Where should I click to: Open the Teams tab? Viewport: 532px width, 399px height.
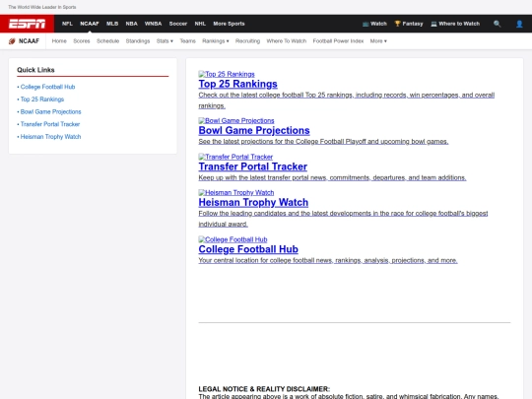coord(187,41)
